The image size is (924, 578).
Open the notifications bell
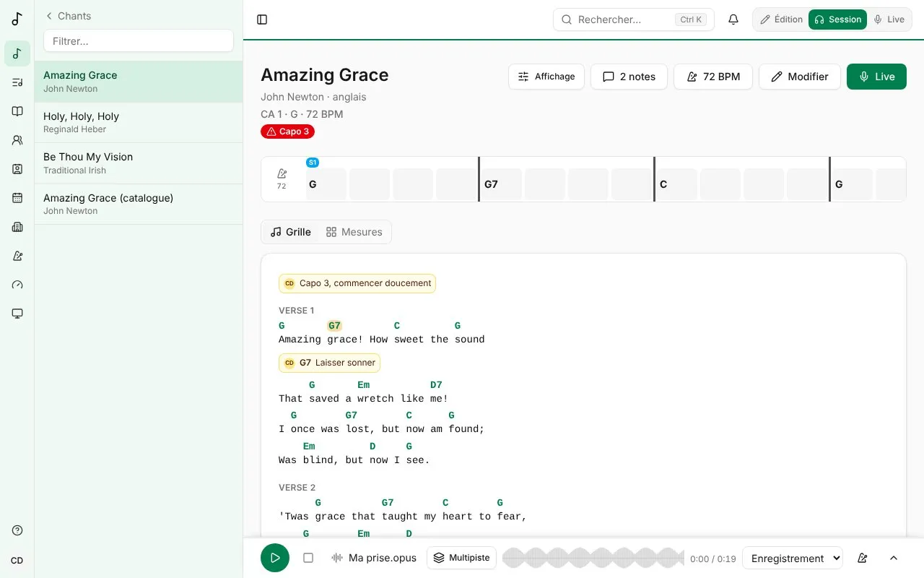(x=733, y=20)
